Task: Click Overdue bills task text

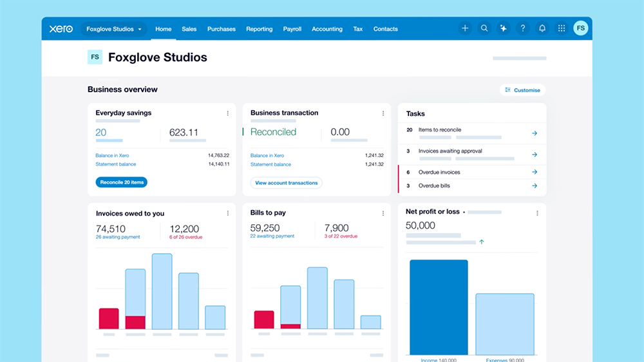Action: [x=433, y=186]
